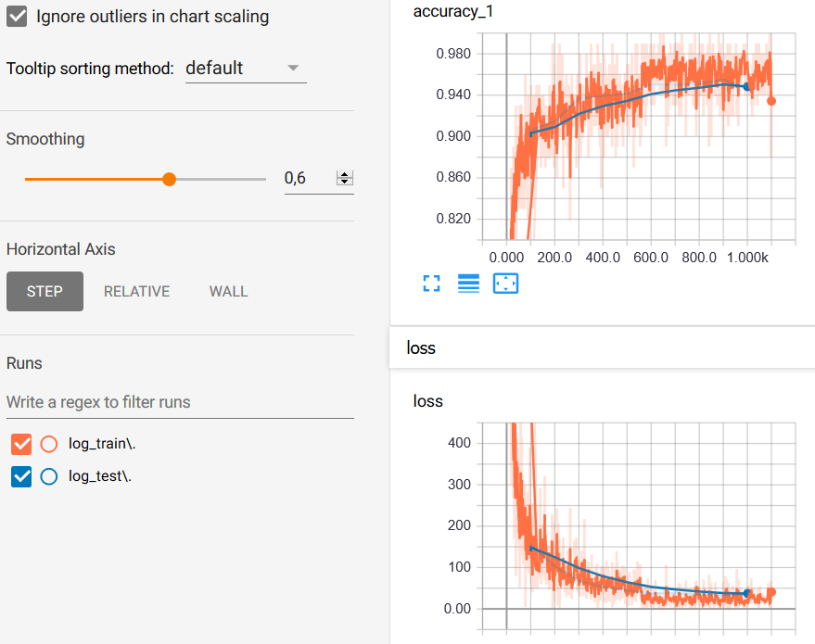815x644 pixels.
Task: Fit accuracy_1 chart domain to data
Action: [505, 284]
